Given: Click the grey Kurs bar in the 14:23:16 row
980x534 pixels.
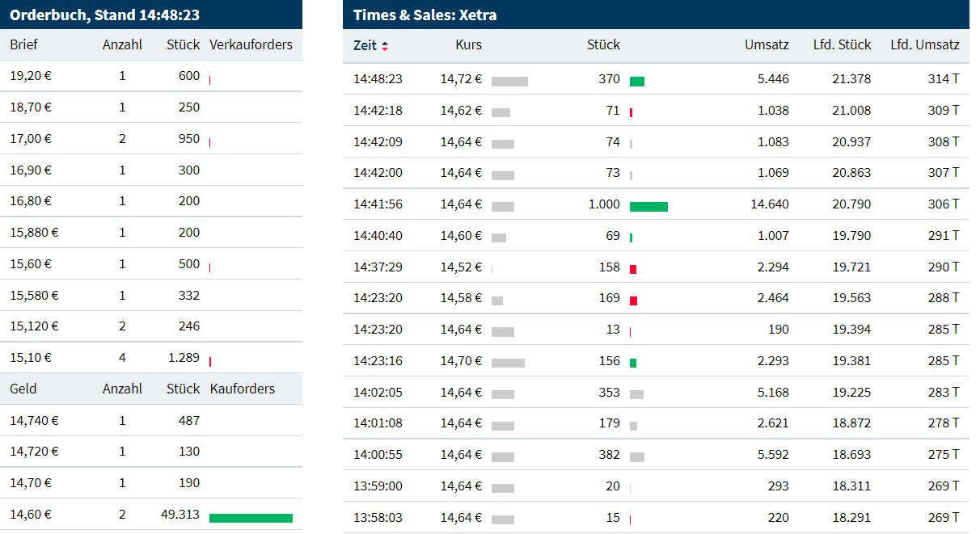Looking at the screenshot, I should coord(508,363).
